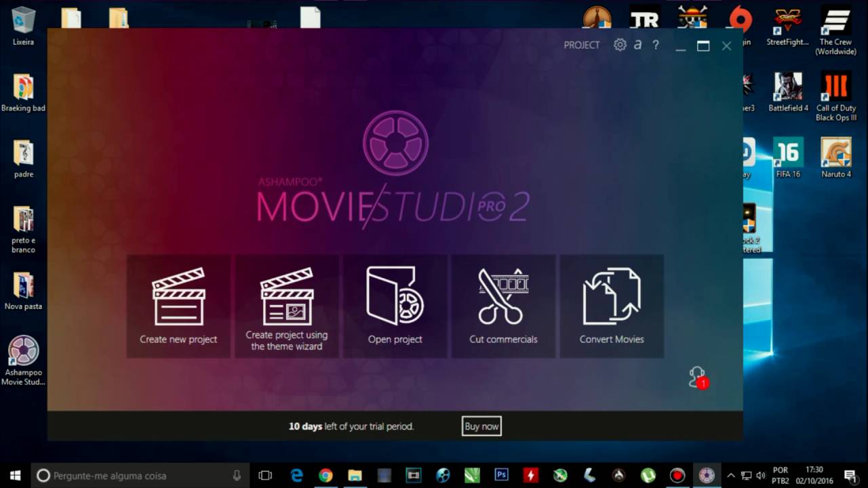This screenshot has width=868, height=488.
Task: Open the Convert Movies tool
Action: [612, 306]
